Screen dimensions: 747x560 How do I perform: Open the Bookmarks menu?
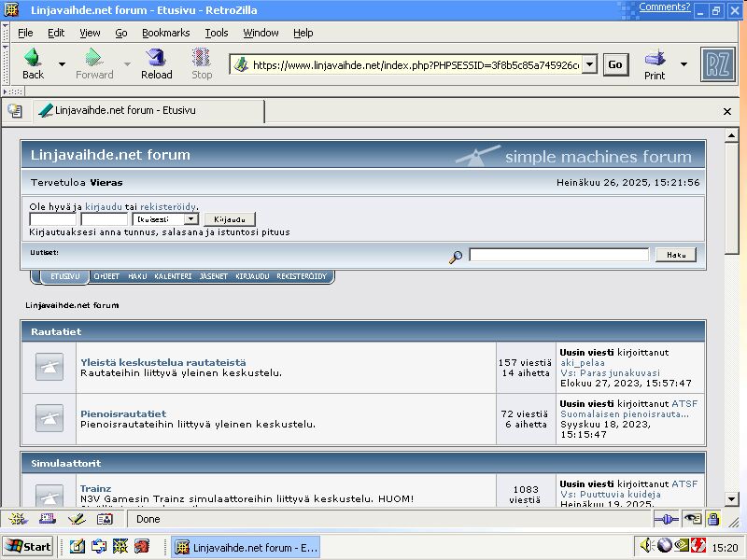coord(165,33)
